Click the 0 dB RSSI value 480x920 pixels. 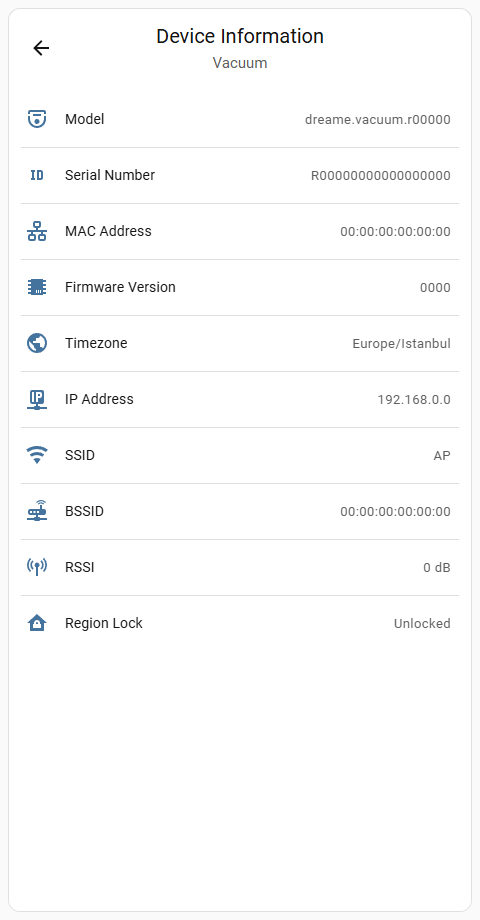click(437, 567)
